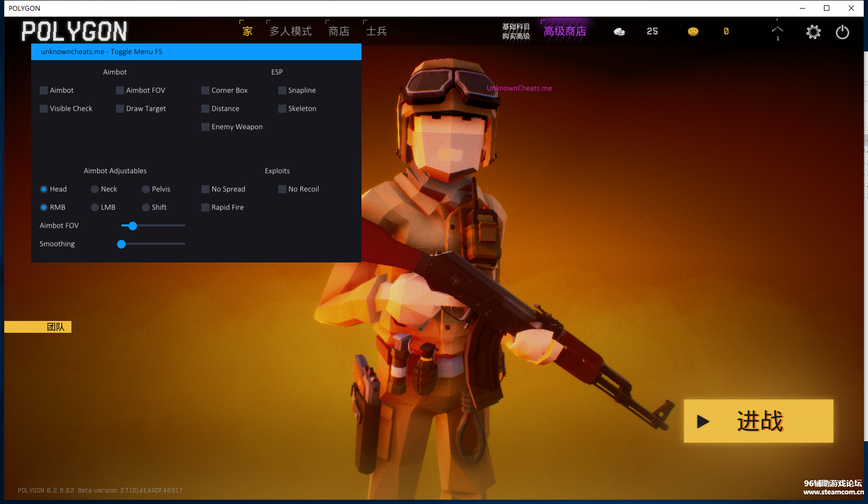Minimize the POLYGON window
Screen dimensions: 868x504
pyautogui.click(x=802, y=8)
